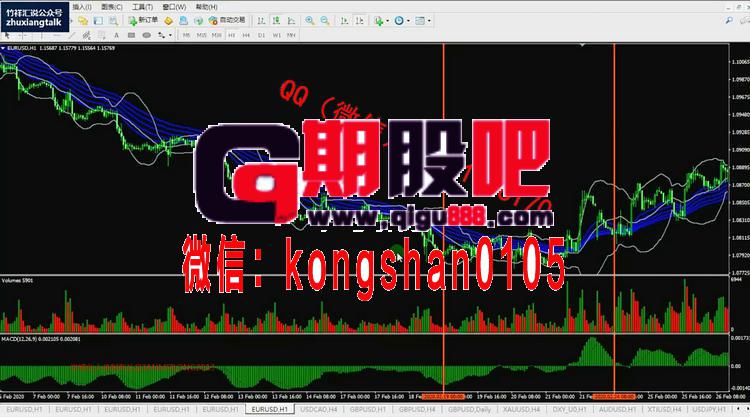750x417 pixels.
Task: Select the Equidistant Channel tool
Action: pos(86,35)
